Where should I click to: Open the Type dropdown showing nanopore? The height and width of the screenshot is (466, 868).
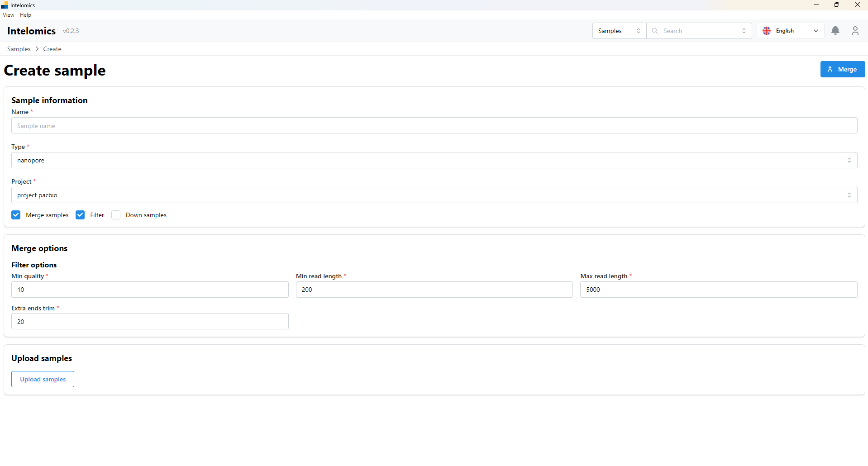pos(434,160)
